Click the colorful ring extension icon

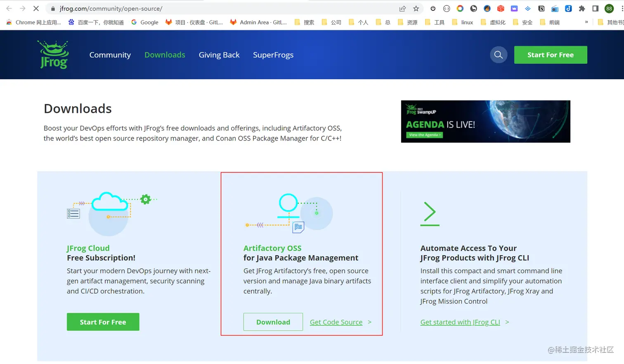[460, 8]
